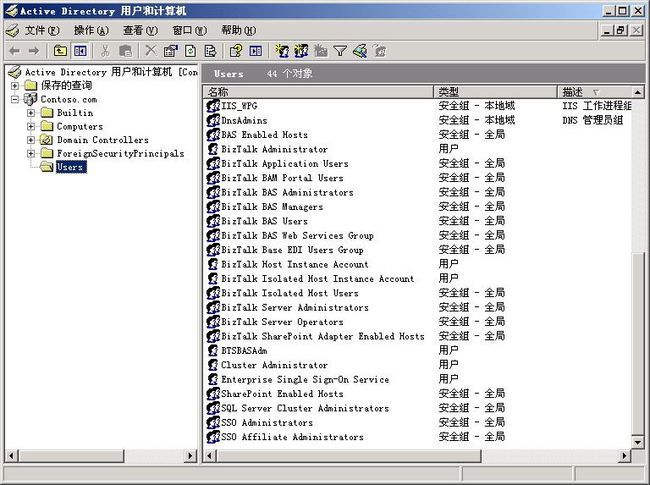Select Builtin in the tree
This screenshot has width=650, height=485.
tap(75, 113)
